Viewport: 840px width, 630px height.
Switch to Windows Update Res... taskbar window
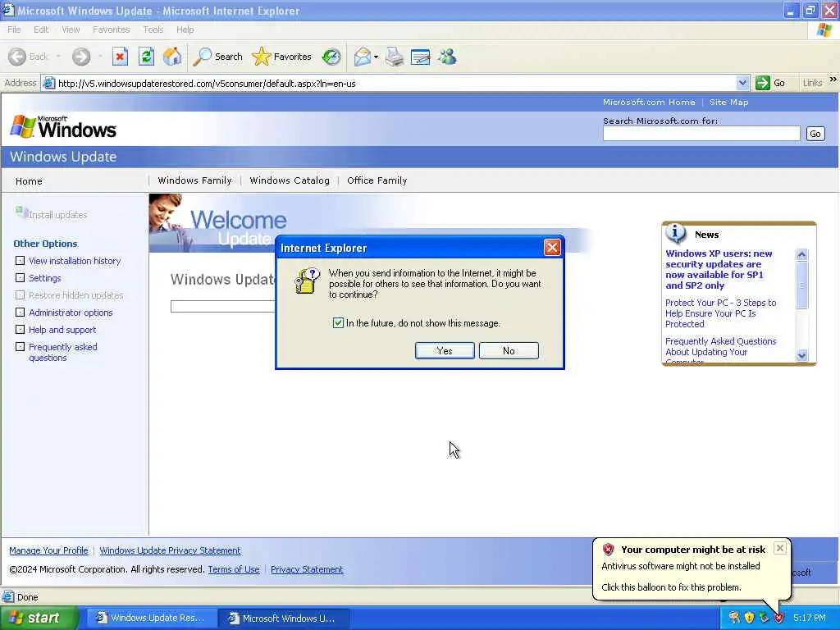point(151,618)
